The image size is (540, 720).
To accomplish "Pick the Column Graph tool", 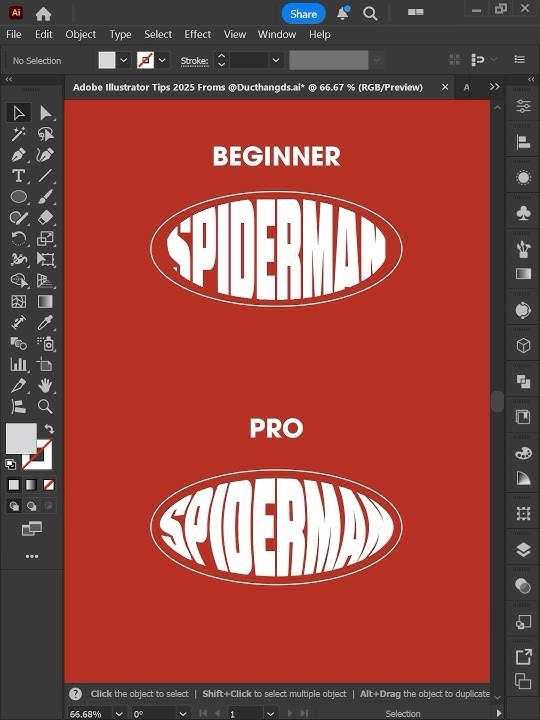I will [18, 365].
